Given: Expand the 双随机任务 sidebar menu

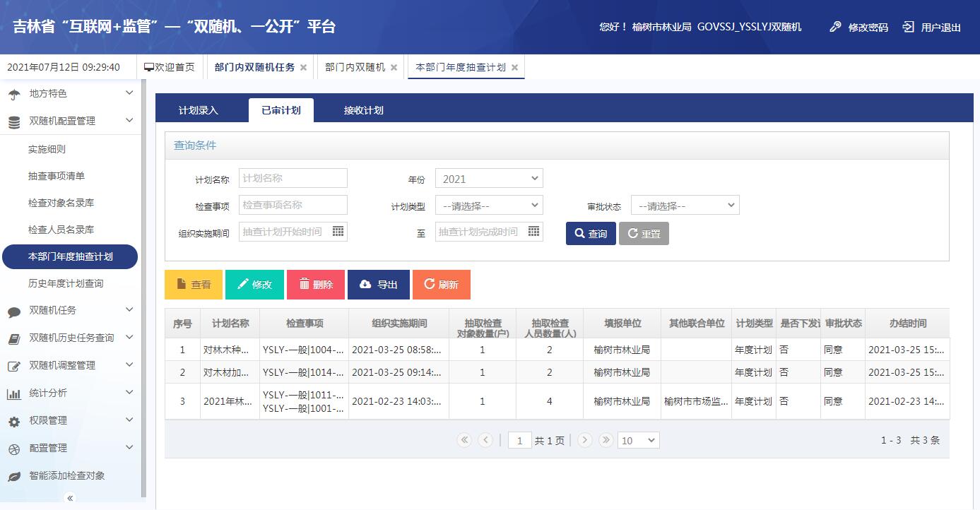Looking at the screenshot, I should (x=70, y=310).
